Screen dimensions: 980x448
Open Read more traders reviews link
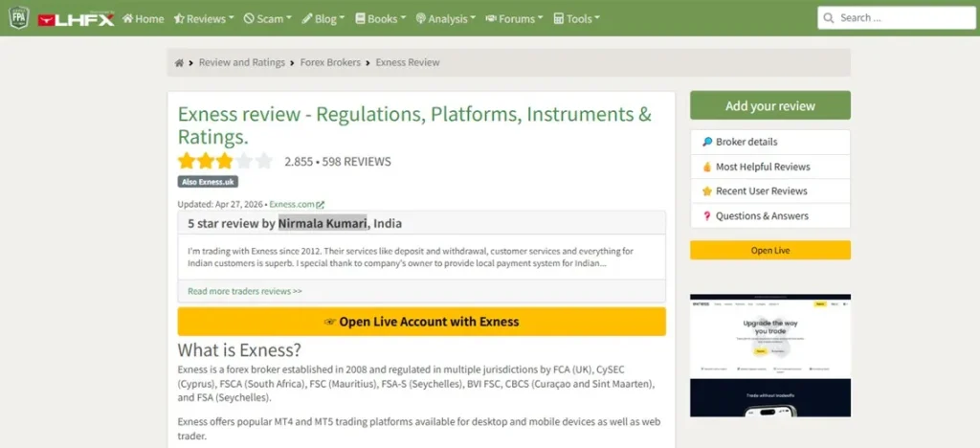(x=245, y=291)
